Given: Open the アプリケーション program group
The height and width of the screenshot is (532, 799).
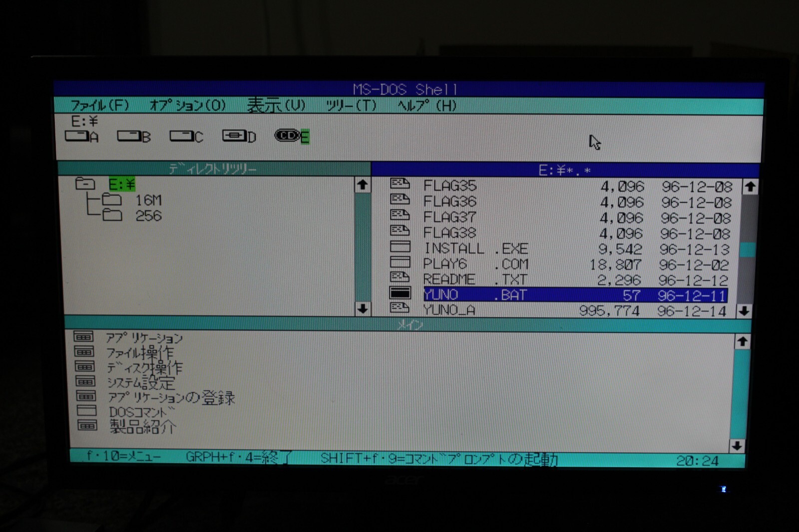Looking at the screenshot, I should [144, 338].
